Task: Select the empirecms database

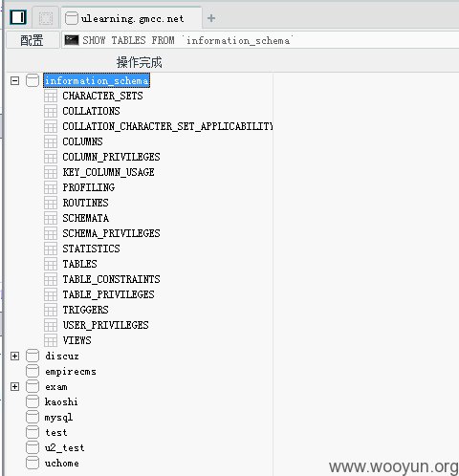Action: (x=71, y=372)
